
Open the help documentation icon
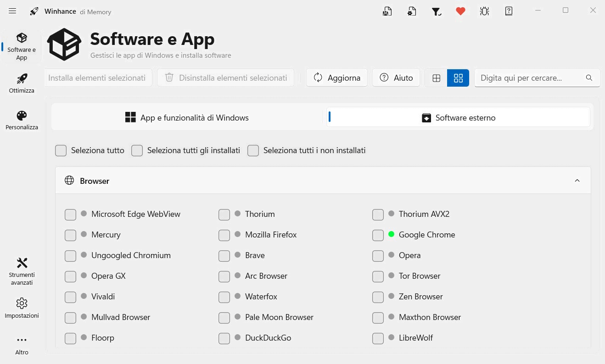(x=509, y=11)
